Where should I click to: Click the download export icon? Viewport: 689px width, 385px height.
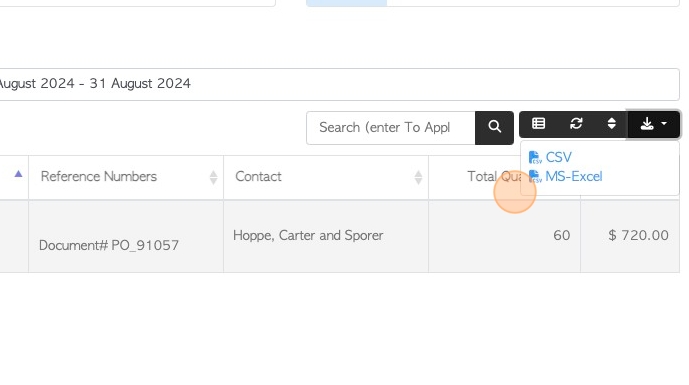[647, 124]
